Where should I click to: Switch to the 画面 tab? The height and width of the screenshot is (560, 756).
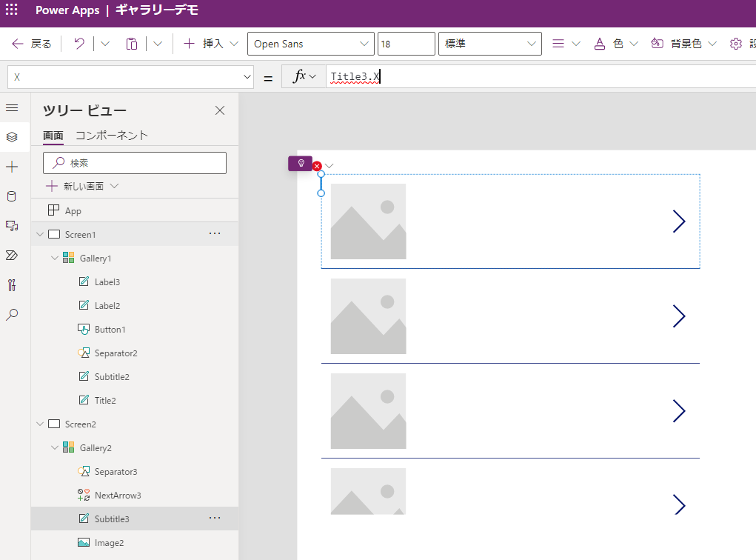[53, 136]
